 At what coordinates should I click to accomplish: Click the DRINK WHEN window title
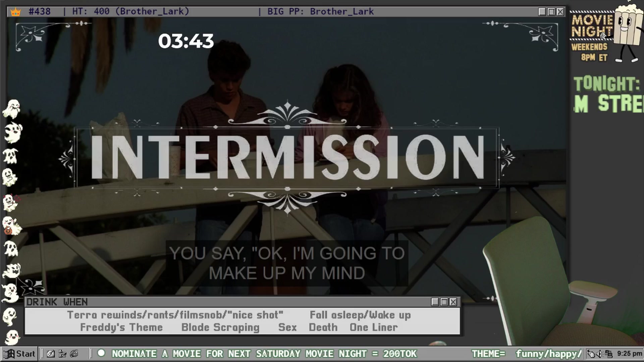click(57, 302)
